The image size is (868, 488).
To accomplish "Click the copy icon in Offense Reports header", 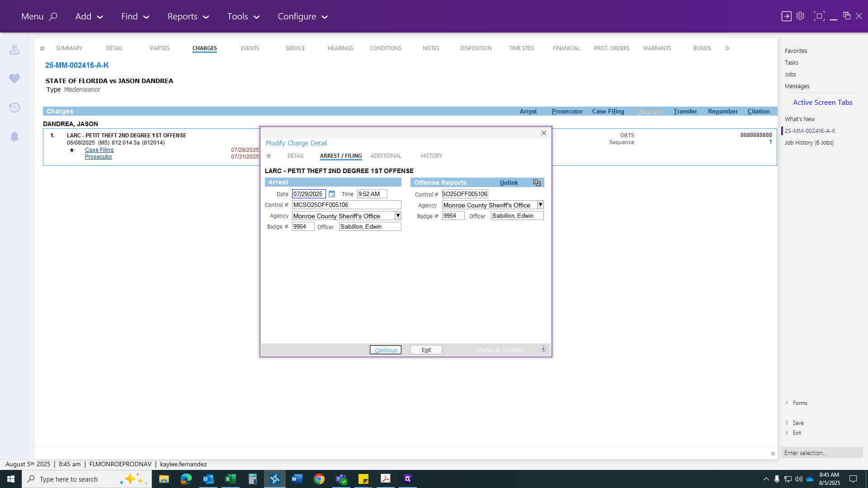I will point(537,183).
